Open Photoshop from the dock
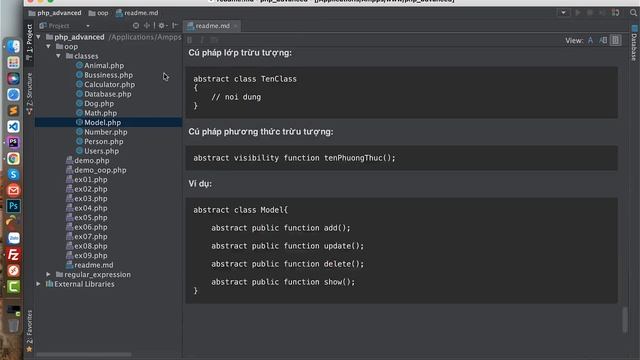640x360 pixels. point(13,206)
